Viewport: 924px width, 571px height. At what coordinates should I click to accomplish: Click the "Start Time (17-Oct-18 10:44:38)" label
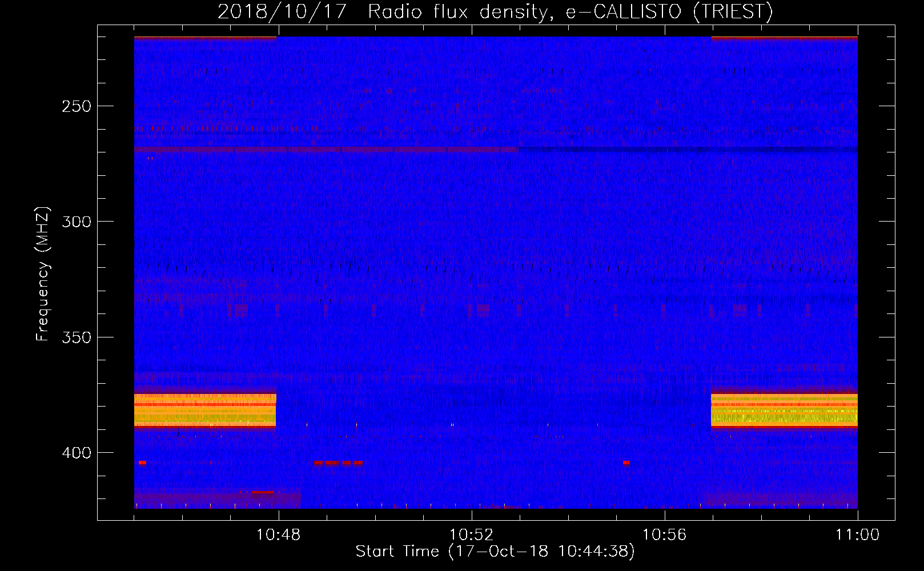(x=495, y=551)
